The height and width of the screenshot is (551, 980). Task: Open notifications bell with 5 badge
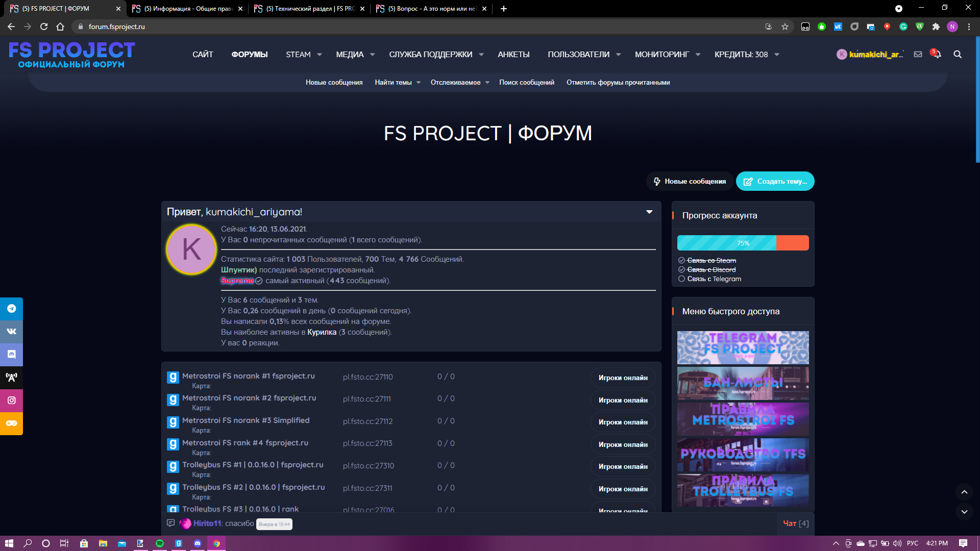pyautogui.click(x=937, y=54)
